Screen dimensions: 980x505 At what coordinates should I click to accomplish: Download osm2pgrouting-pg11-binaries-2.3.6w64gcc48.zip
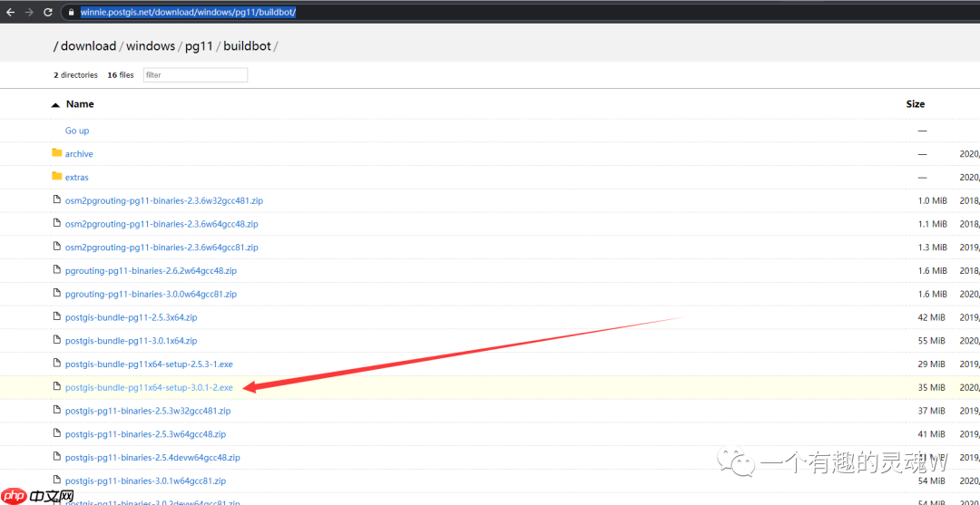tap(162, 223)
